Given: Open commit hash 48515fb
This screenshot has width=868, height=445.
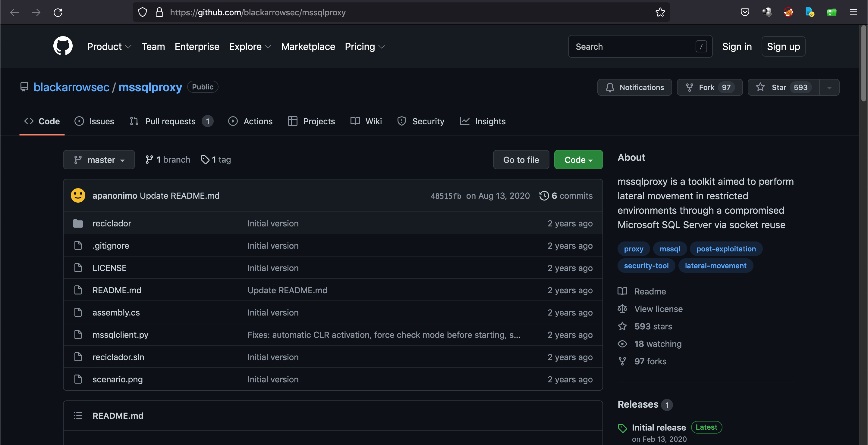Looking at the screenshot, I should tap(446, 196).
